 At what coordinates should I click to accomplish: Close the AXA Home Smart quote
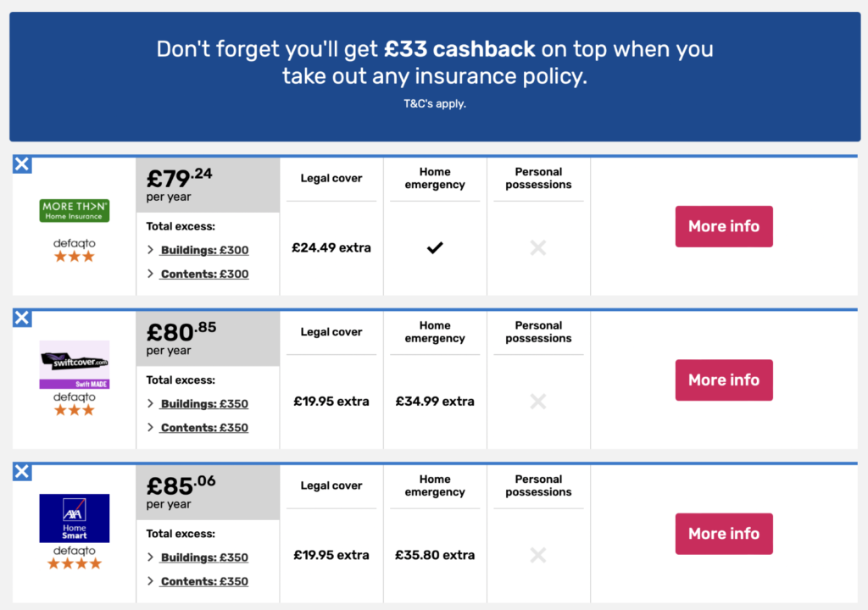tap(22, 472)
